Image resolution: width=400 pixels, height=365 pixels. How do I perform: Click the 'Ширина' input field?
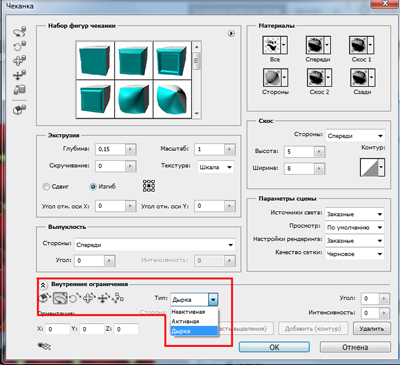(x=299, y=168)
